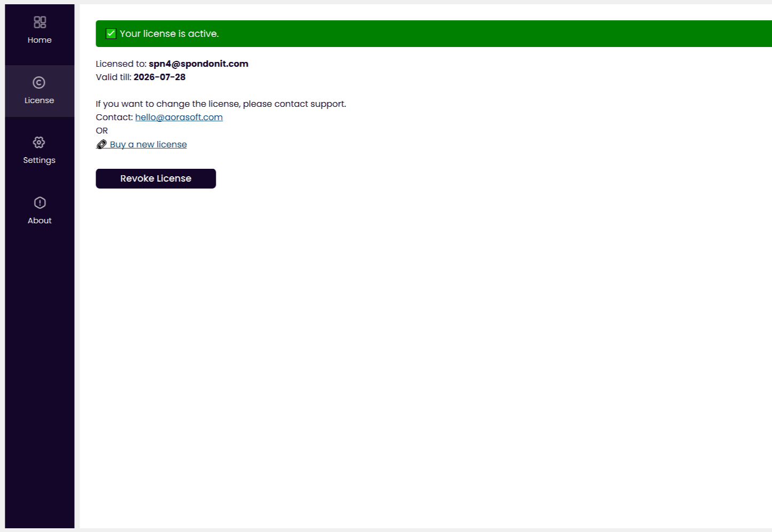Image resolution: width=772 pixels, height=532 pixels.
Task: Click the licensed email spn4@spondonit.com
Action: coord(198,64)
